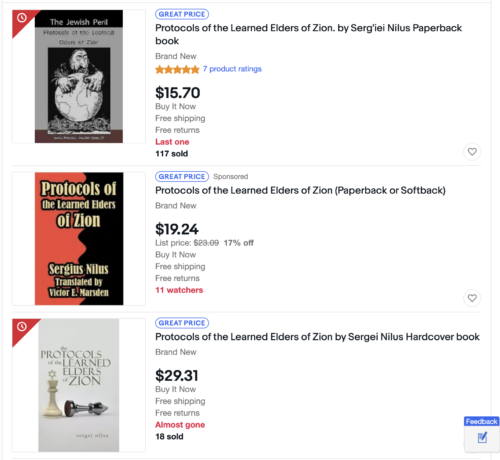
Task: Open the Serg'iei Nilus Paperback book listing title
Action: pos(308,34)
